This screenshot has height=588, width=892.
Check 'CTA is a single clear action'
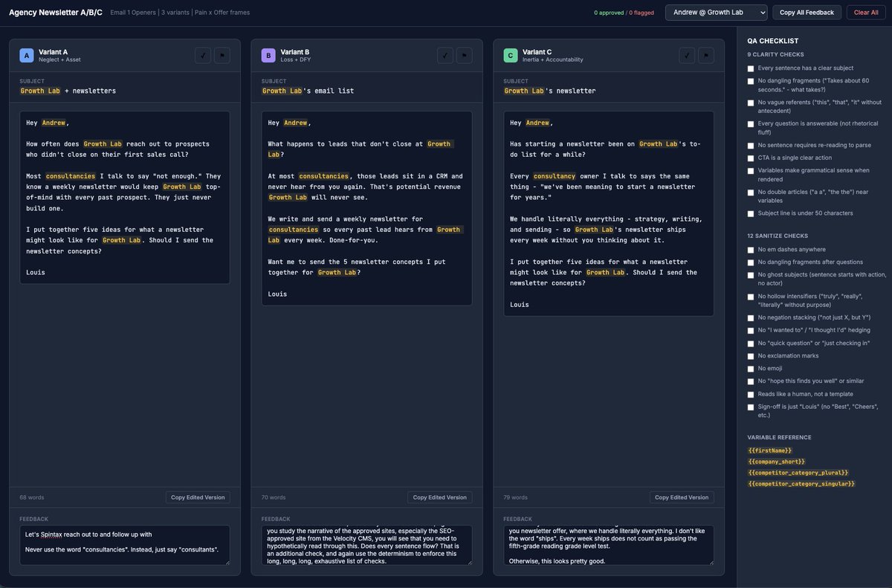click(751, 158)
